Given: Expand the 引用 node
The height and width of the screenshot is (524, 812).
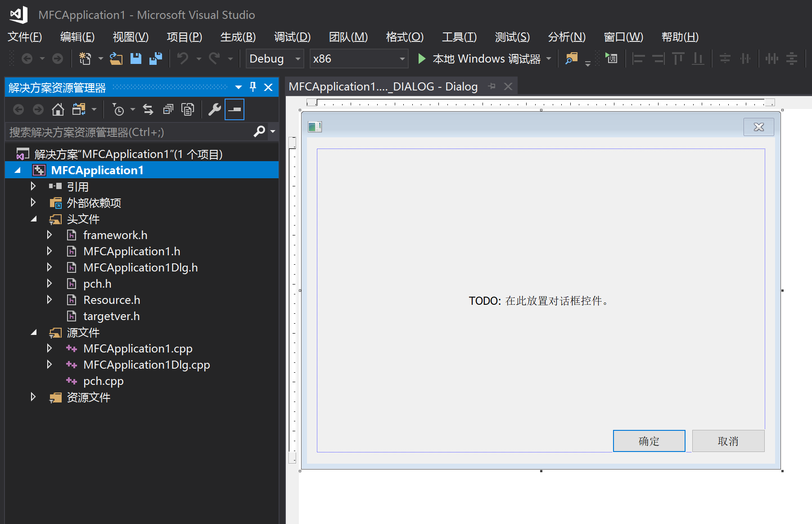Looking at the screenshot, I should pyautogui.click(x=33, y=186).
